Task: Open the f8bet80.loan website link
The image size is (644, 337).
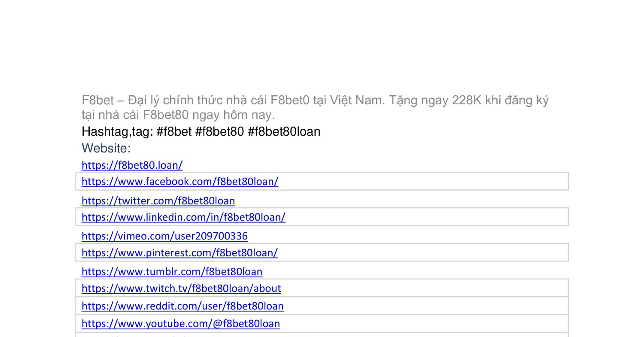Action: tap(132, 165)
